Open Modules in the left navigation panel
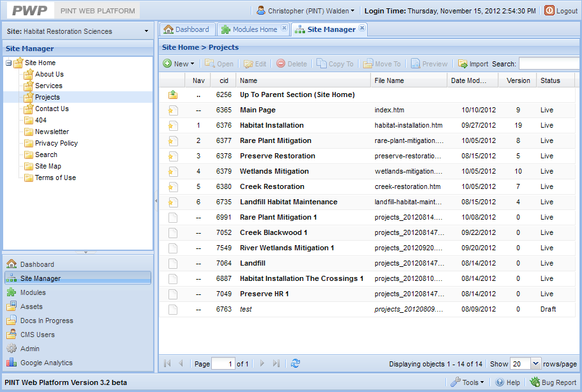This screenshot has width=582, height=392. coord(78,292)
